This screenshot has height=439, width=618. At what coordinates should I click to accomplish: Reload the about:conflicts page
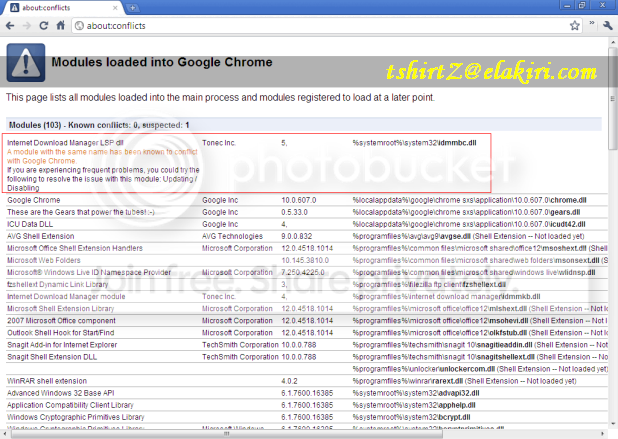[x=43, y=26]
